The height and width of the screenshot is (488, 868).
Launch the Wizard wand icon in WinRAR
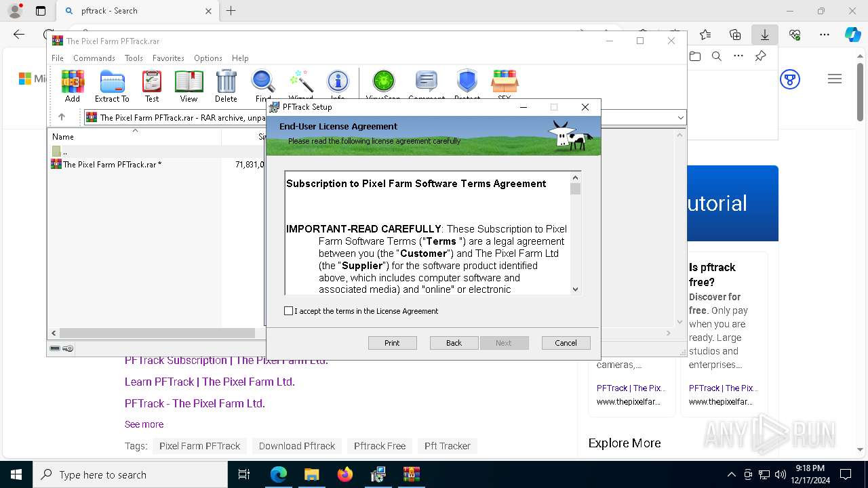point(300,85)
